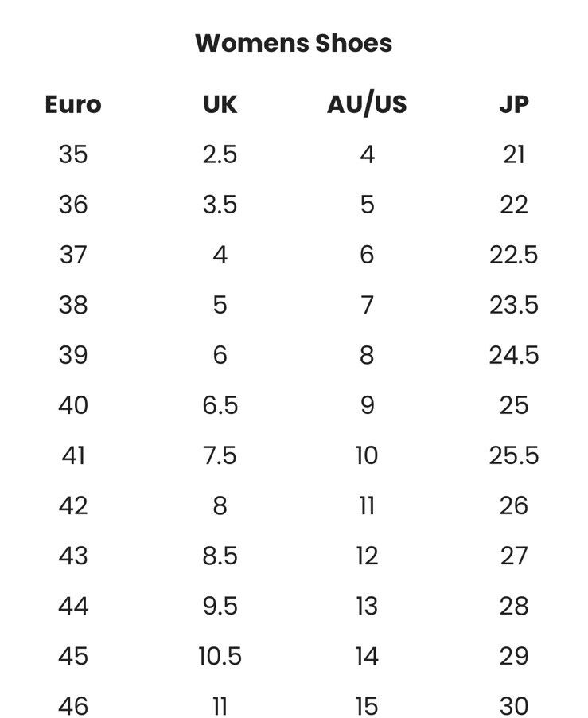The image size is (588, 718).
Task: Click Euro size 39
Action: 73,355
